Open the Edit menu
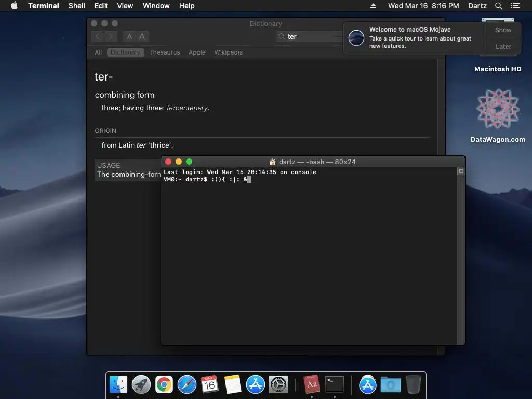Image resolution: width=532 pixels, height=399 pixels. 101,6
